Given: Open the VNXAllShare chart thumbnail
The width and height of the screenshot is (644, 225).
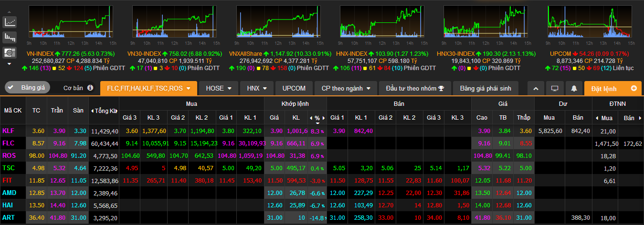Looking at the screenshot, I should (x=279, y=21).
